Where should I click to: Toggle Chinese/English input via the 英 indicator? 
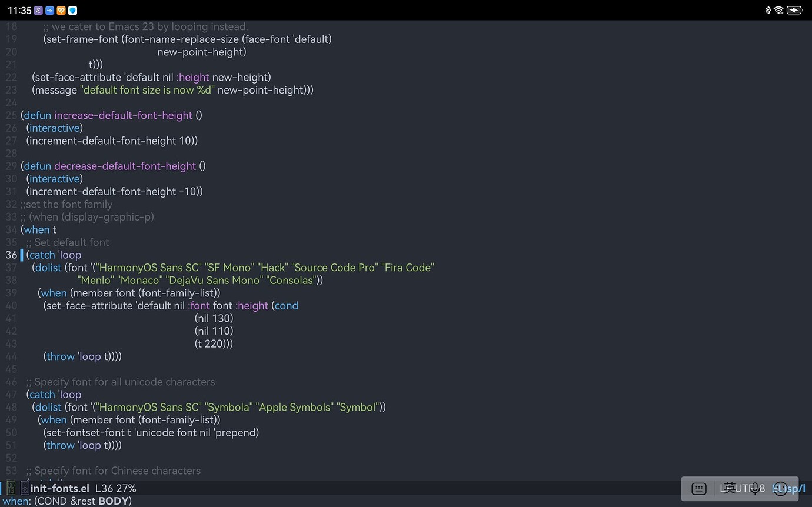click(731, 488)
